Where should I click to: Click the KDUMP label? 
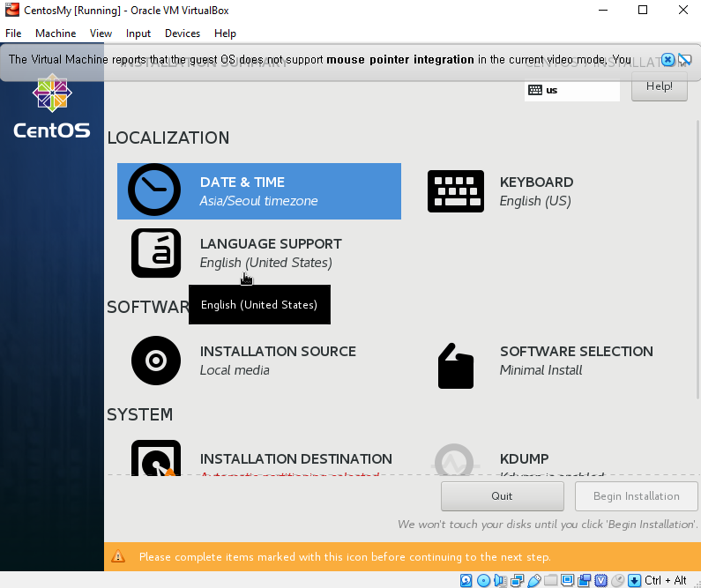click(524, 459)
